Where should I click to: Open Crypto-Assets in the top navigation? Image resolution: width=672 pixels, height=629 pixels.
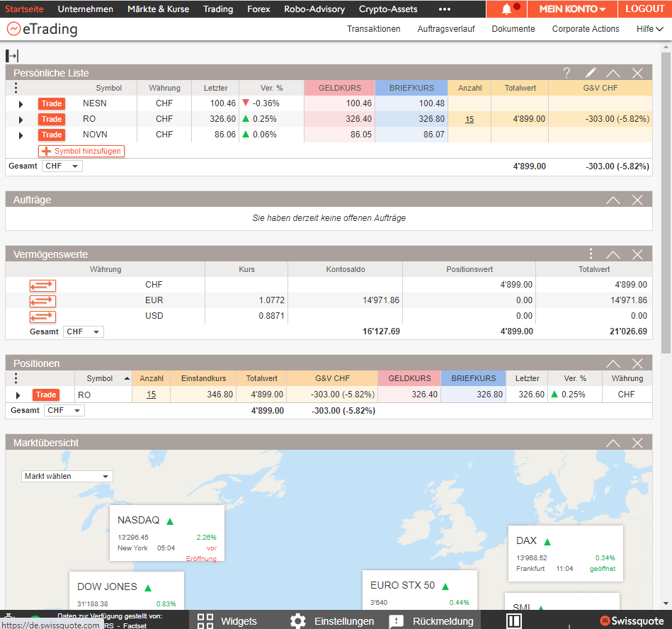click(388, 9)
